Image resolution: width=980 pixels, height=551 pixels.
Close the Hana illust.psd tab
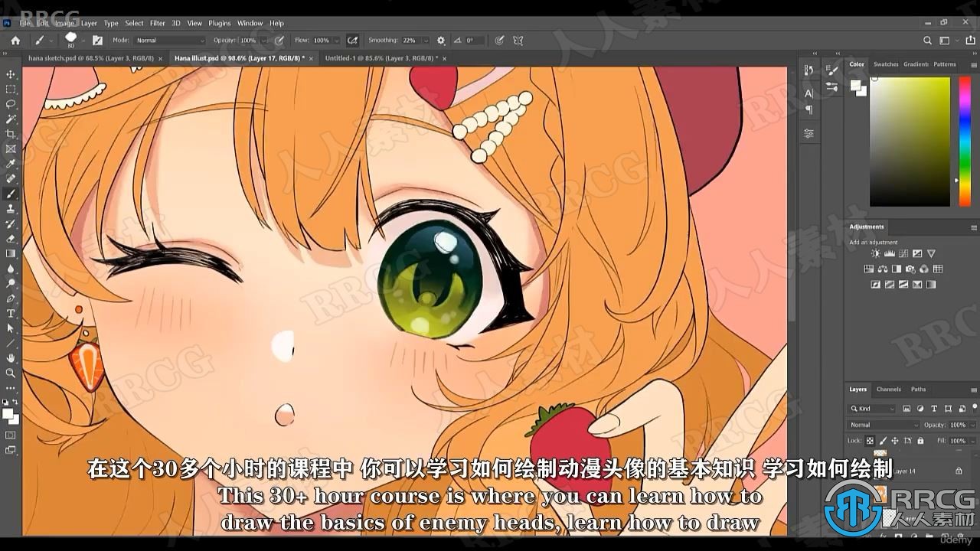(x=312, y=58)
